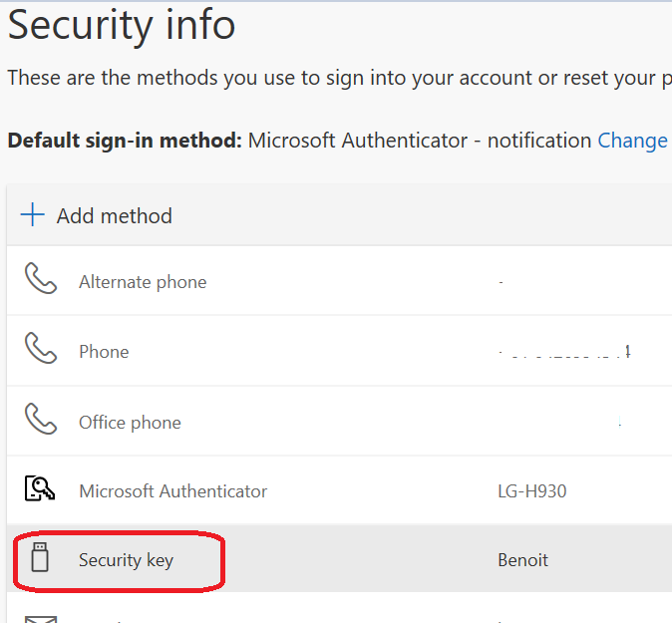Click the Microsoft Authenticator lock icon
672x623 pixels.
tap(40, 490)
